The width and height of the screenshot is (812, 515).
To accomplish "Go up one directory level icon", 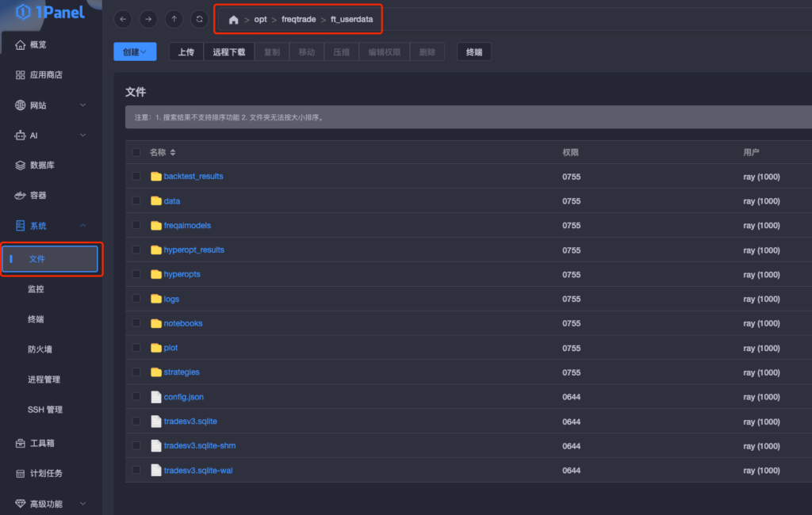I will point(174,19).
